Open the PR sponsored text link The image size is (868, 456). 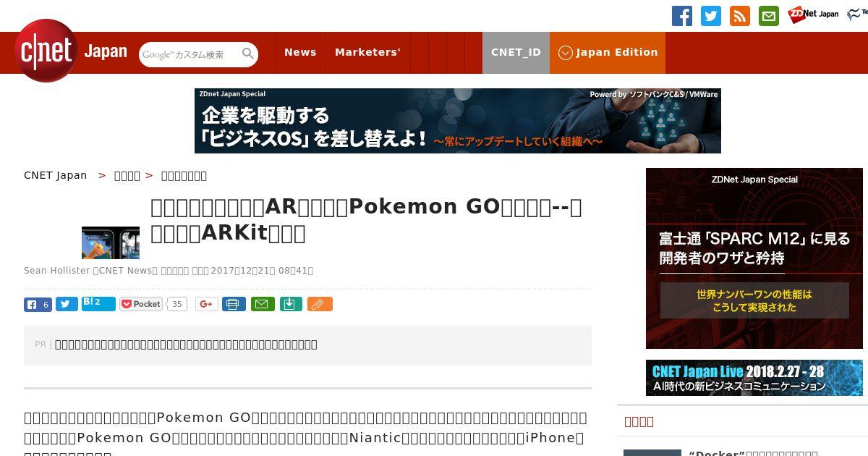click(x=186, y=345)
